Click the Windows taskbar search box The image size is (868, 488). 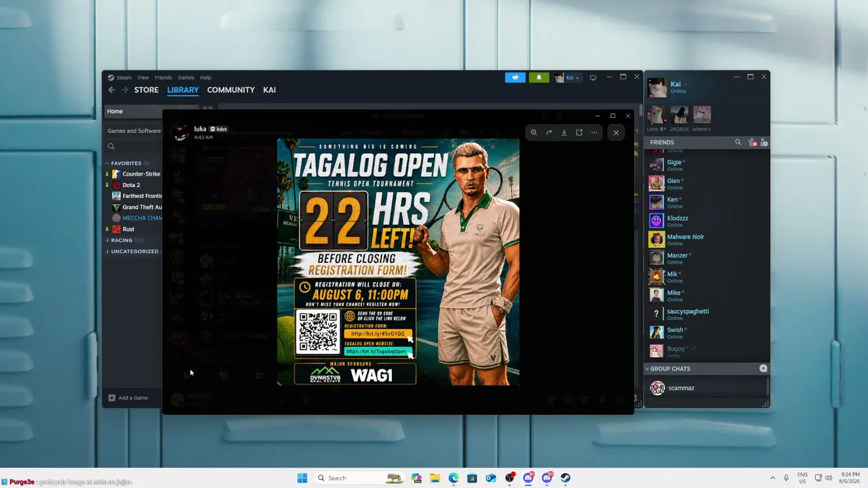click(x=359, y=478)
